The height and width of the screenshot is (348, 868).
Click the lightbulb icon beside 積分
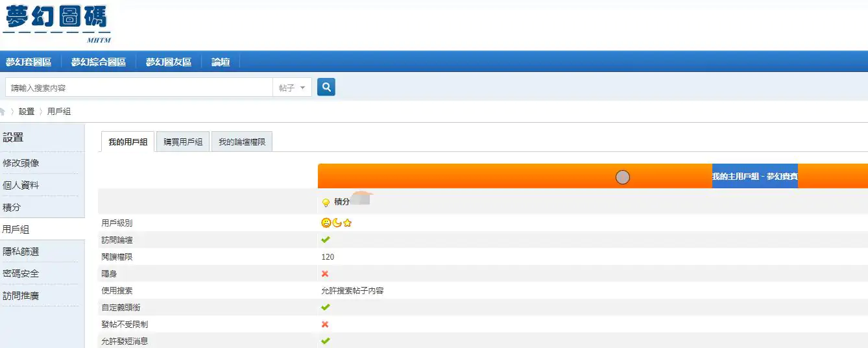click(x=326, y=203)
